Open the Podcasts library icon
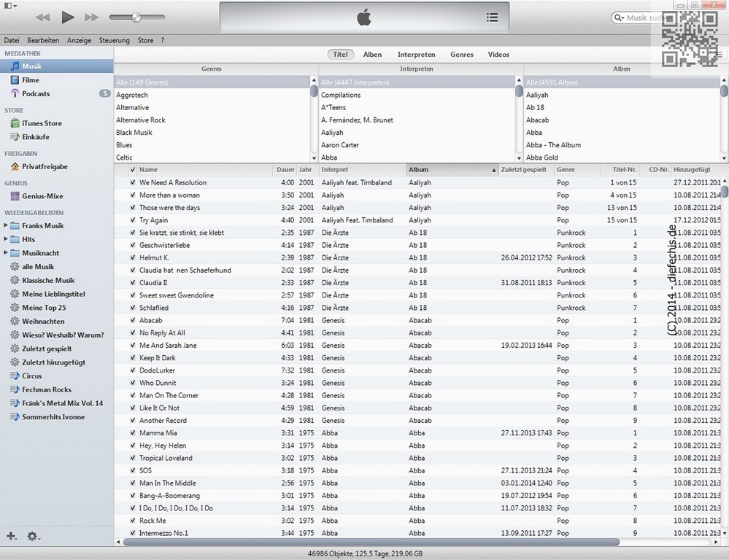This screenshot has width=729, height=560. click(x=15, y=93)
